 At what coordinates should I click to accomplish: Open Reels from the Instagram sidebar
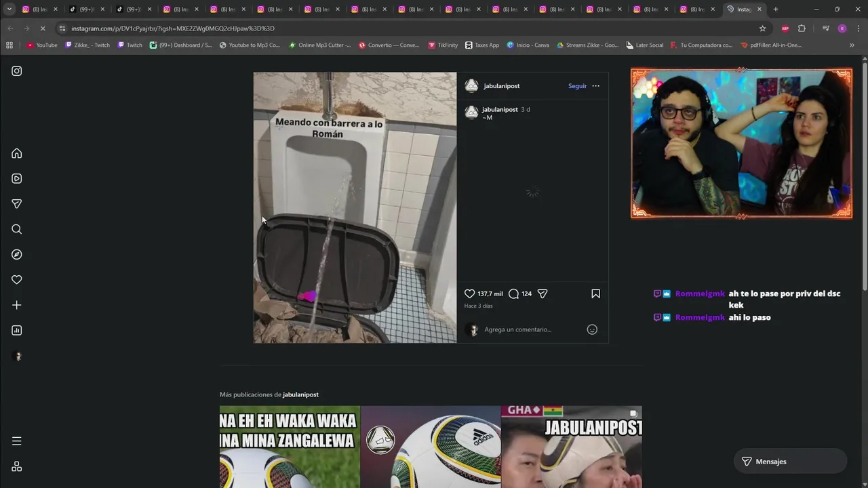point(17,178)
